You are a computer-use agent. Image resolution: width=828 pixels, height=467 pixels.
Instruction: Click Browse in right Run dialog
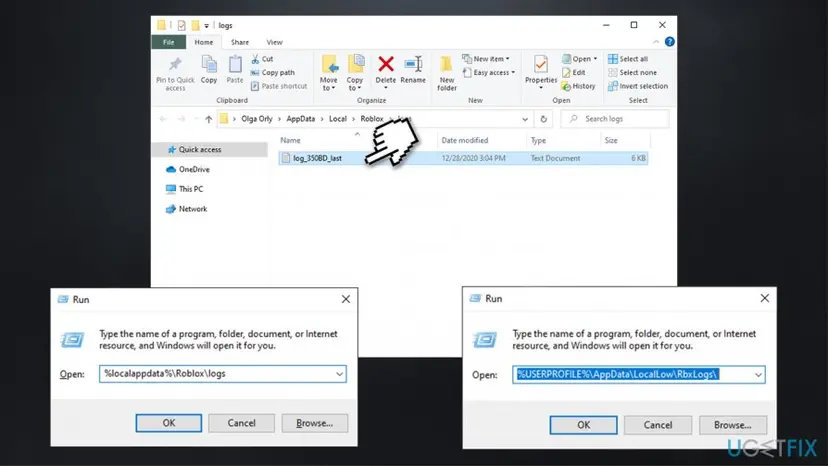pos(733,425)
